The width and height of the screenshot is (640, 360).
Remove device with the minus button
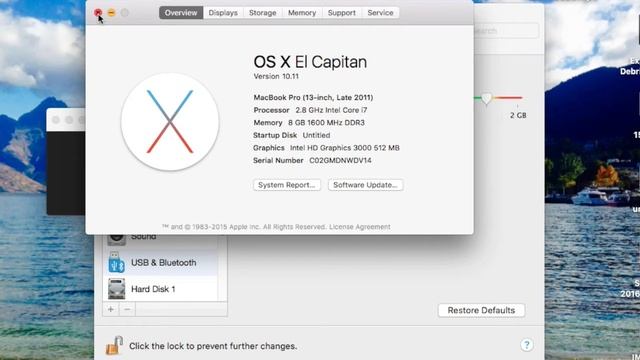coord(127,309)
